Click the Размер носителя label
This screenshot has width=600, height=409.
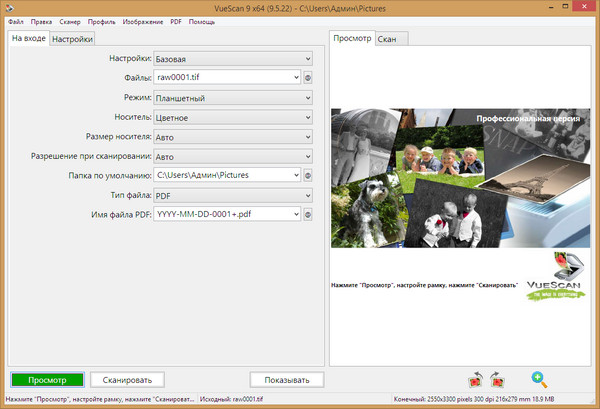119,137
